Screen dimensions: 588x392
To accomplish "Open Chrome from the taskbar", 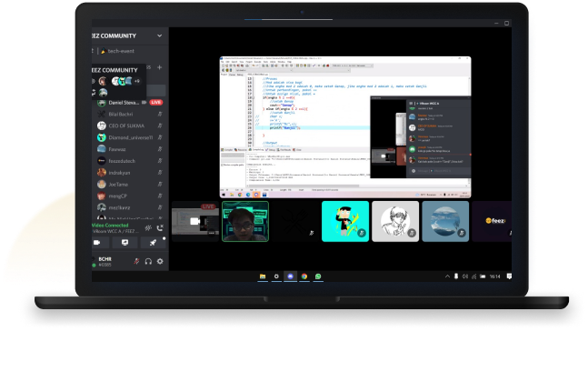I will point(304,276).
